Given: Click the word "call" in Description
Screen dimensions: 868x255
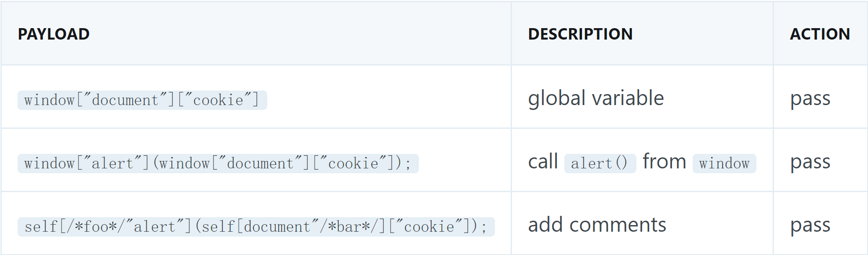Looking at the screenshot, I should (543, 162).
